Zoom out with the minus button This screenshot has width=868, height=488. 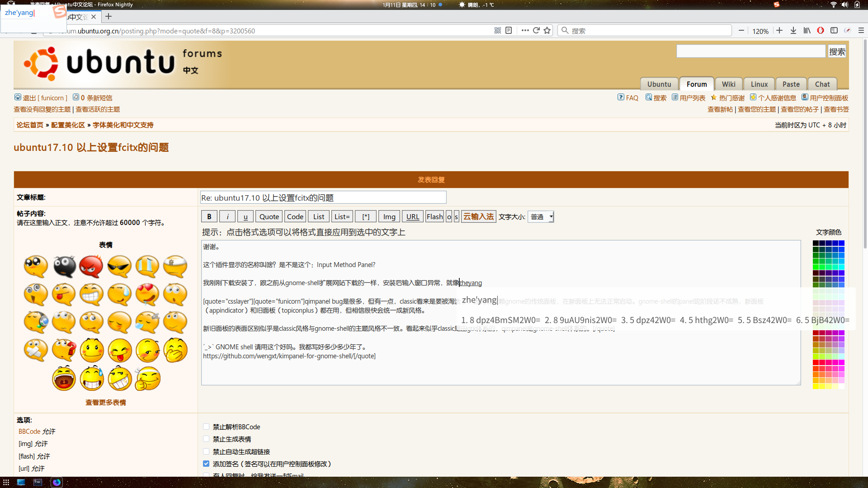click(741, 30)
